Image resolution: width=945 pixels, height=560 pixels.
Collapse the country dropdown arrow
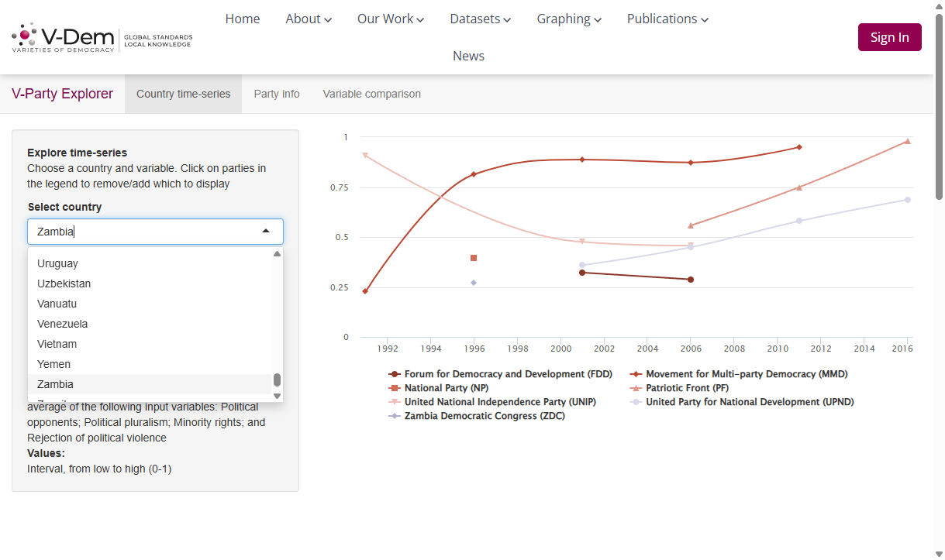click(266, 231)
